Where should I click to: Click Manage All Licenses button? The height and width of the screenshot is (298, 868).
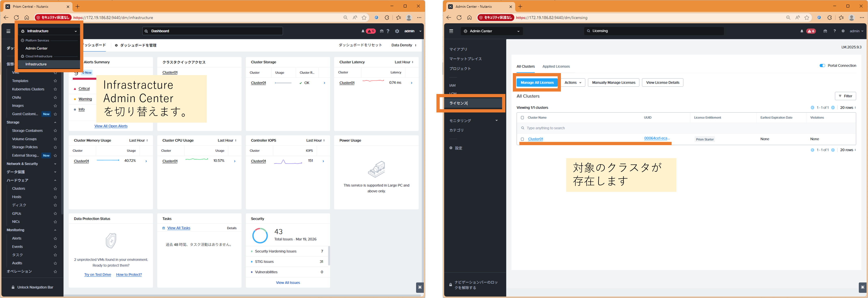coord(537,83)
